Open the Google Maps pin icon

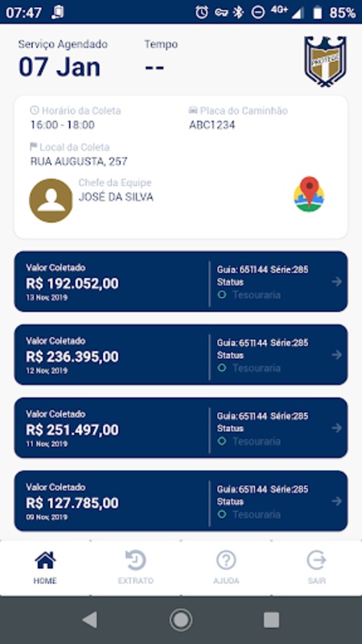point(309,194)
